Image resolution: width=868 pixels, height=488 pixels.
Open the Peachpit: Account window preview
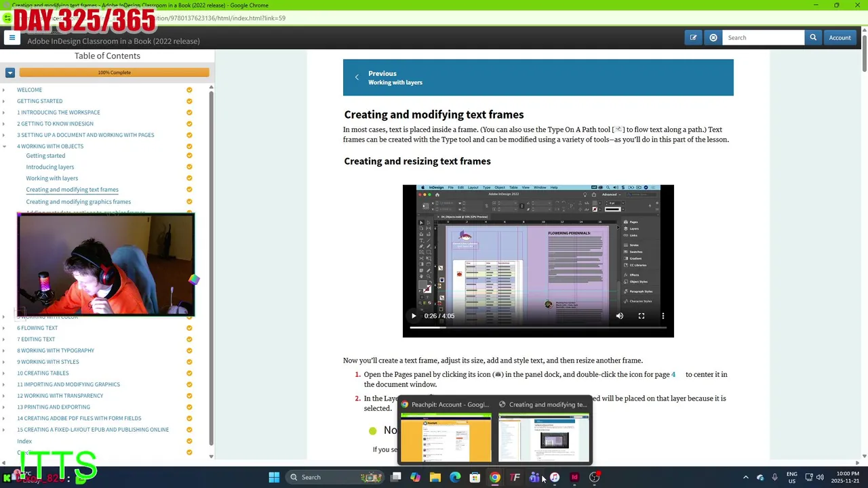tap(446, 430)
